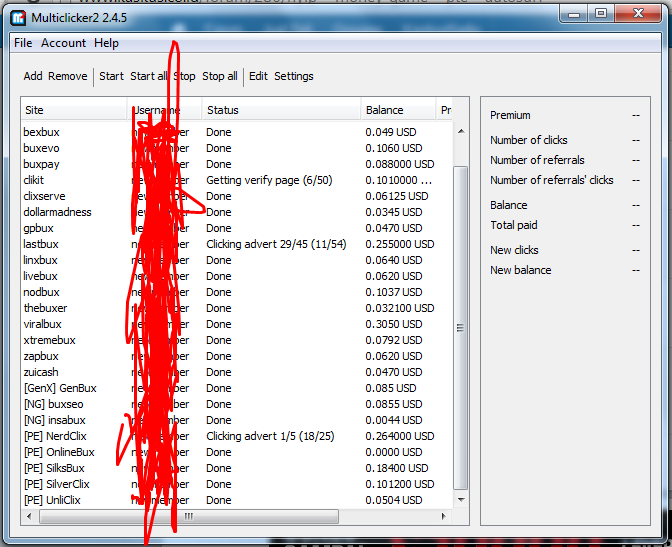Select the [PE] SilverClix site row

(x=237, y=484)
